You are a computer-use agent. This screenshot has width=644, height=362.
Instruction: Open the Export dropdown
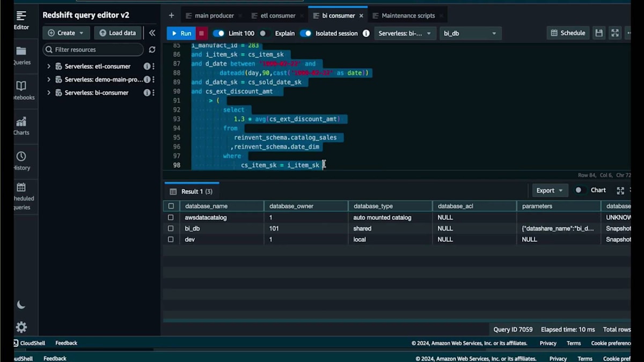coord(550,190)
